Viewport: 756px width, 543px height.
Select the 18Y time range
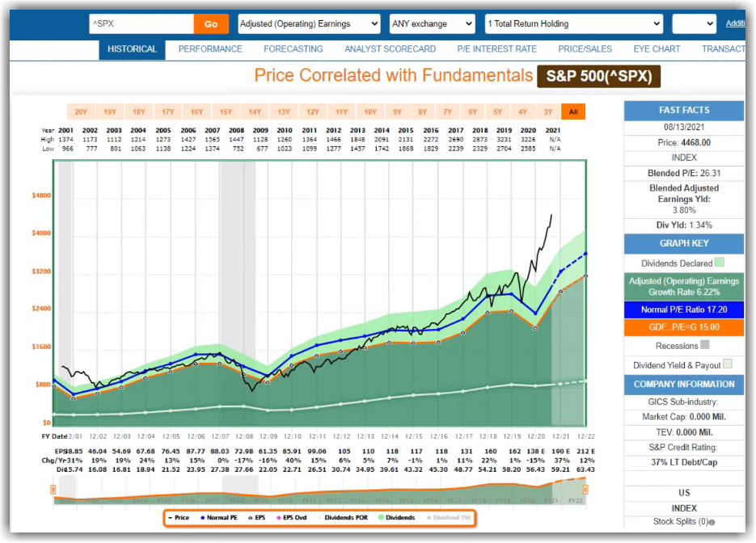point(139,112)
